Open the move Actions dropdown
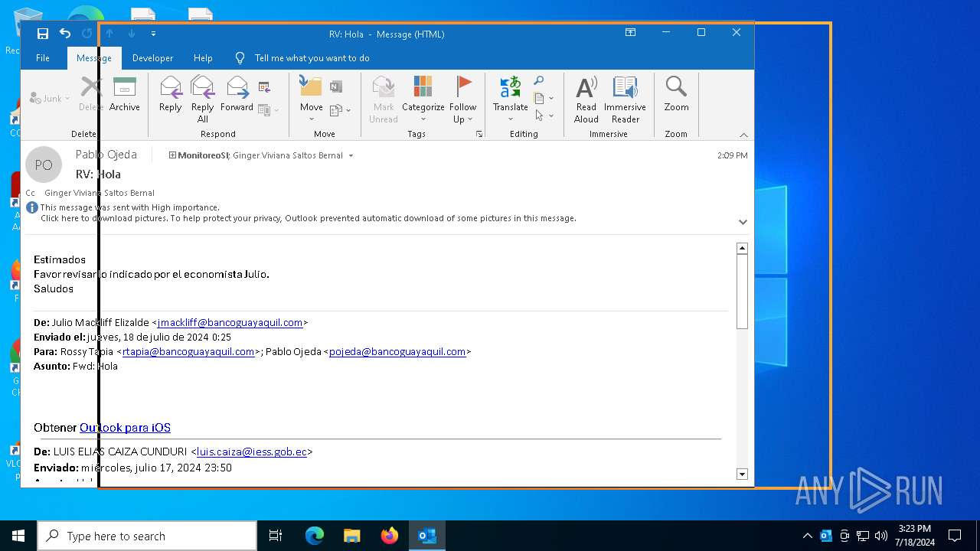Image resolution: width=980 pixels, height=551 pixels. pos(340,110)
